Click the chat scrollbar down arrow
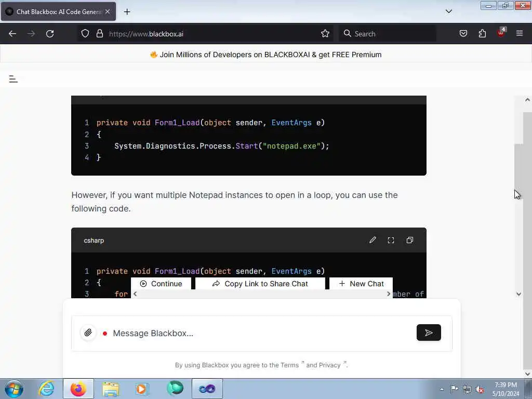The image size is (532, 399). point(518,294)
